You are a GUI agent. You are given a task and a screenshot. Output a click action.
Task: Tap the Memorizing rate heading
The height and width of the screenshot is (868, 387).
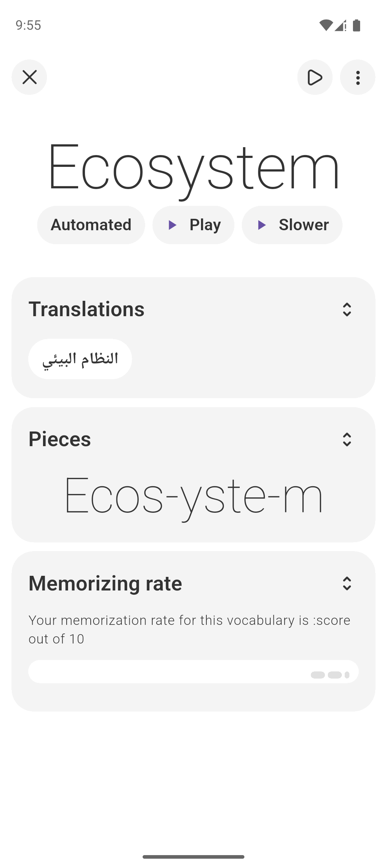tap(105, 583)
